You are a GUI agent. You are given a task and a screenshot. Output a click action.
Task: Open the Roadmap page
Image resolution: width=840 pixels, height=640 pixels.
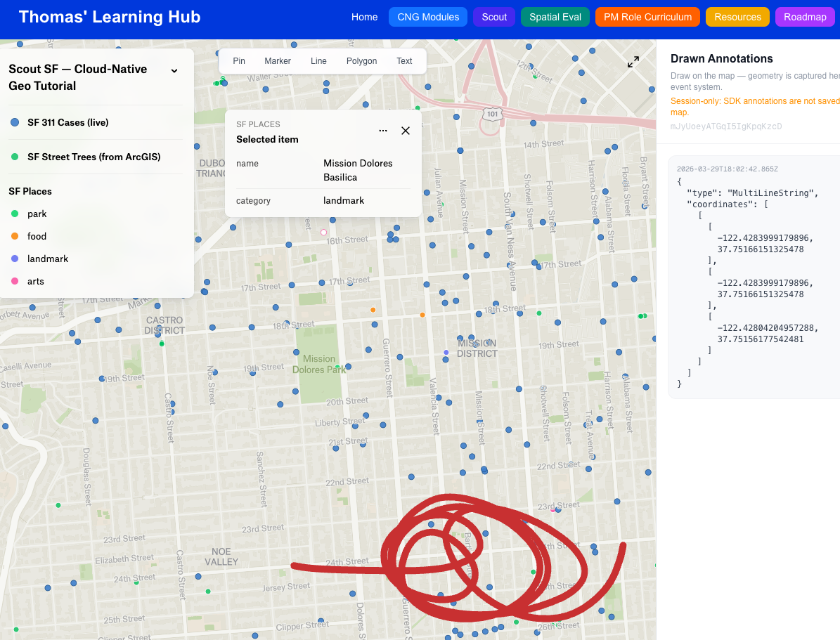pyautogui.click(x=805, y=17)
